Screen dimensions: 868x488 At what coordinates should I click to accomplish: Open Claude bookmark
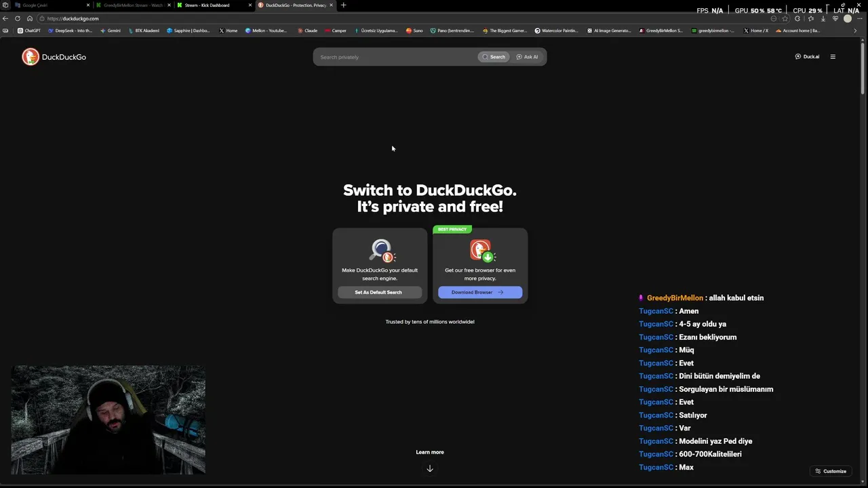[307, 30]
